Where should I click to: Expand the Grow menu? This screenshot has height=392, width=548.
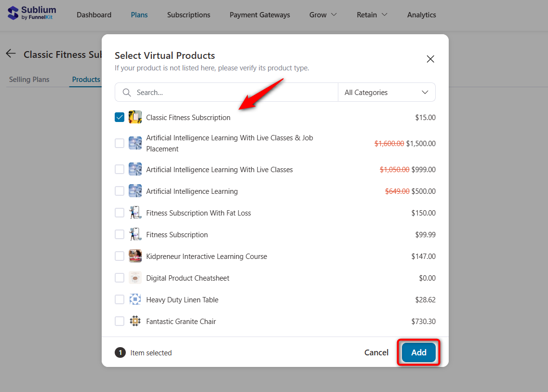(322, 15)
